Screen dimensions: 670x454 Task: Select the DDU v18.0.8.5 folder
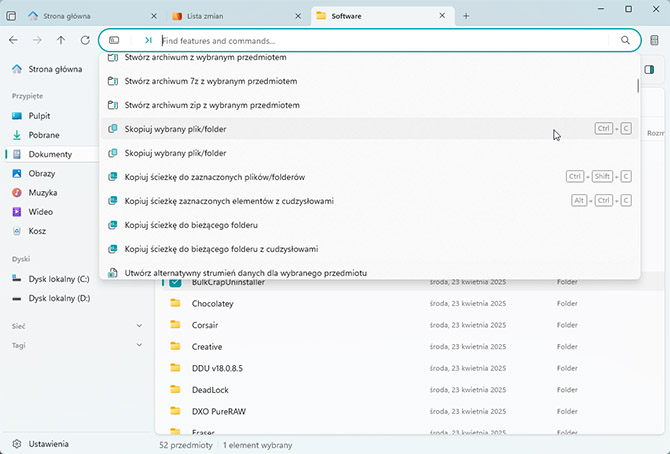410,368
